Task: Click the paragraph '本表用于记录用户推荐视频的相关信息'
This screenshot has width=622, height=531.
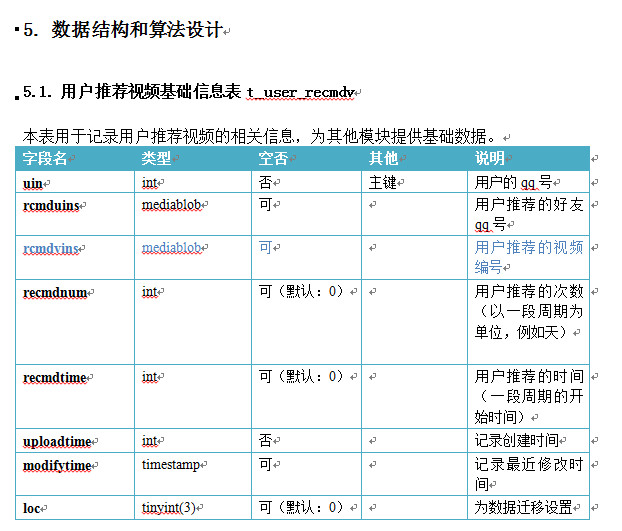Action: 158,136
